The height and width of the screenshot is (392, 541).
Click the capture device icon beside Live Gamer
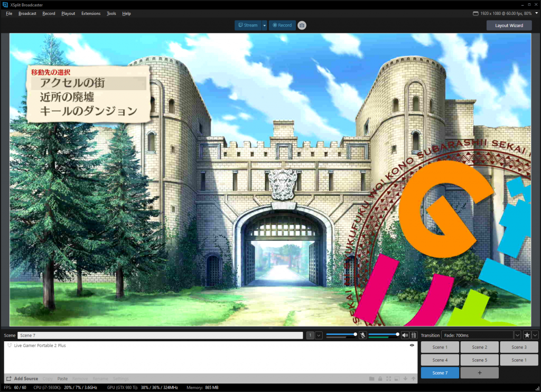(10, 345)
